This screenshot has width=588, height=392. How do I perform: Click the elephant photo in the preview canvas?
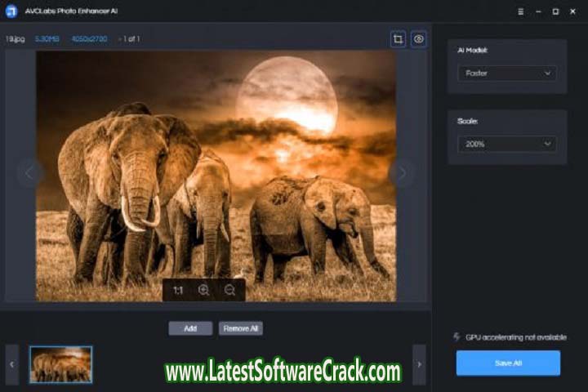pyautogui.click(x=216, y=176)
